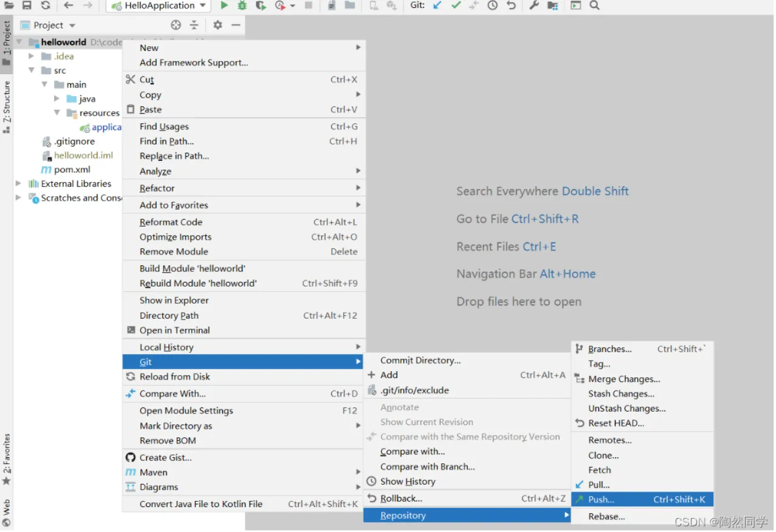The width and height of the screenshot is (776, 532).
Task: Select Pull... in Repository submenu
Action: (x=643, y=485)
